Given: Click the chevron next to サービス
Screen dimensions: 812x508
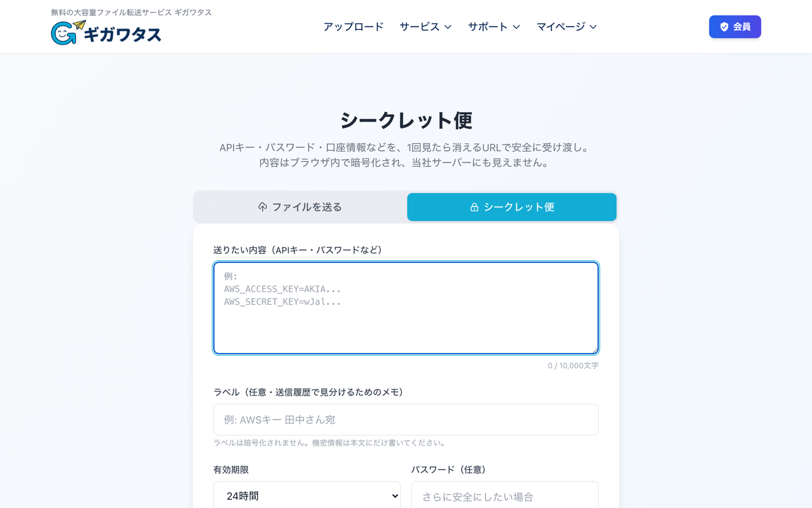Looking at the screenshot, I should (448, 27).
